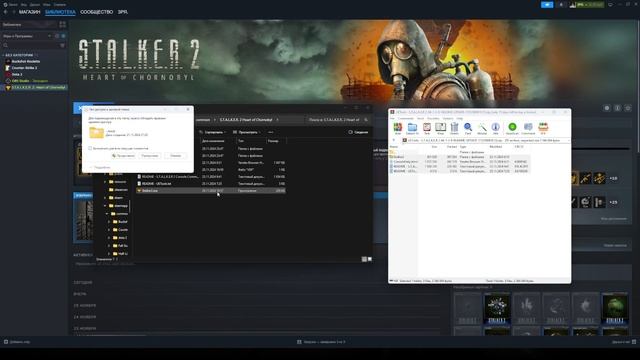The height and width of the screenshot is (360, 640).
Task: Select Explorer large icons view icon
Action: [x=370, y=259]
